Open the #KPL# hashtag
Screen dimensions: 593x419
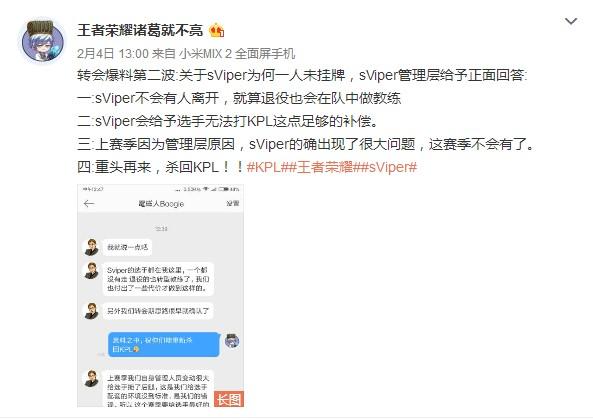click(266, 167)
